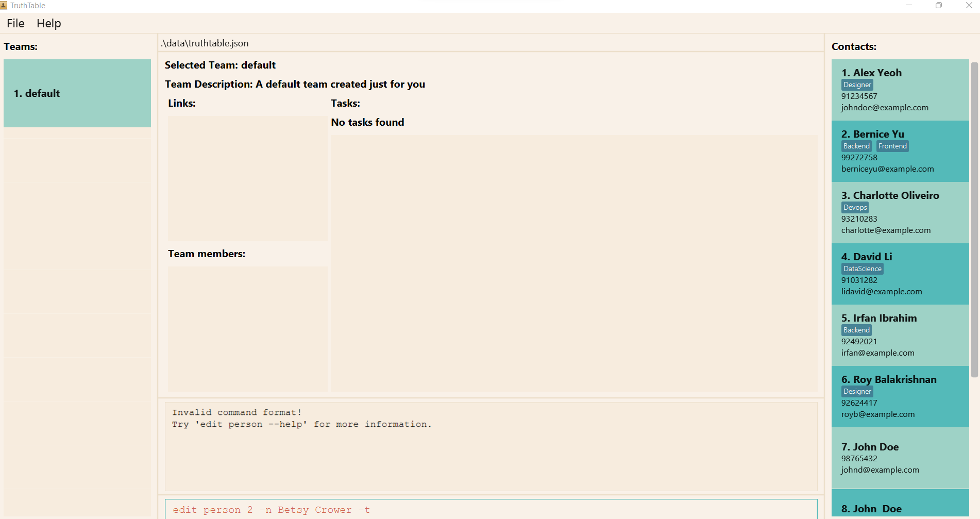
Task: Click the lidavid@example.com email text
Action: coord(882,292)
